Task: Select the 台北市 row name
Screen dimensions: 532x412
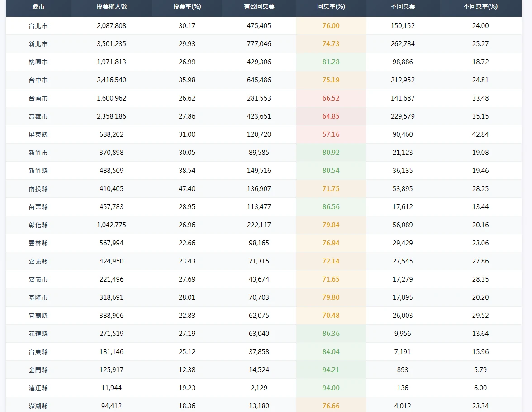Action: pyautogui.click(x=38, y=26)
